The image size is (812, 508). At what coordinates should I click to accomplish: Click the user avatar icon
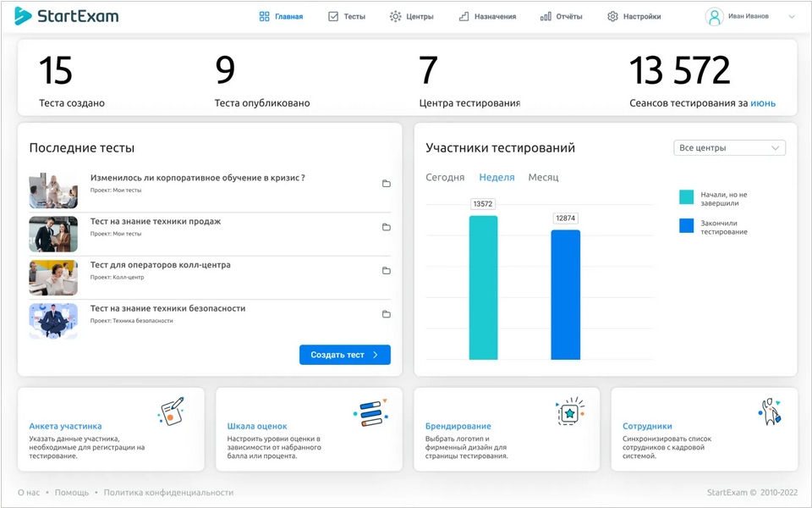point(715,17)
